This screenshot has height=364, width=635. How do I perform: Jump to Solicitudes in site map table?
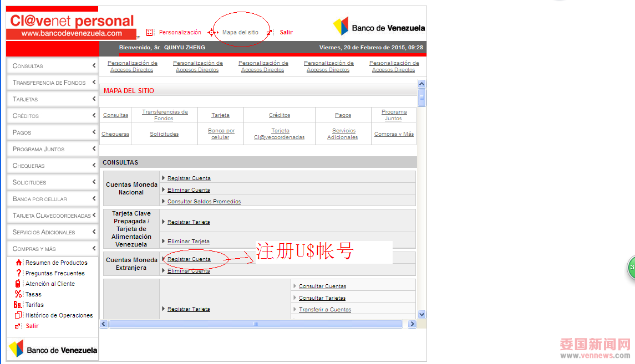click(164, 134)
